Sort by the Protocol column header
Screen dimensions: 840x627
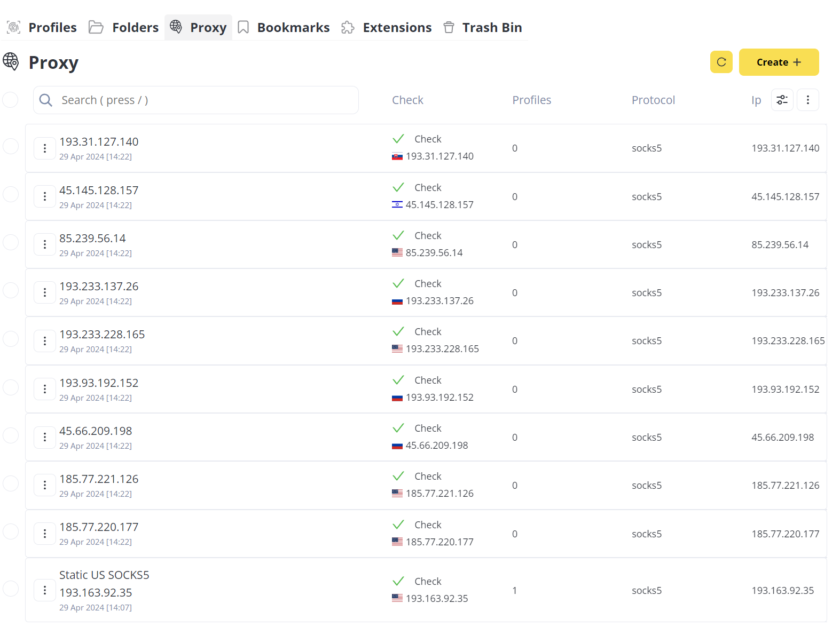click(653, 100)
